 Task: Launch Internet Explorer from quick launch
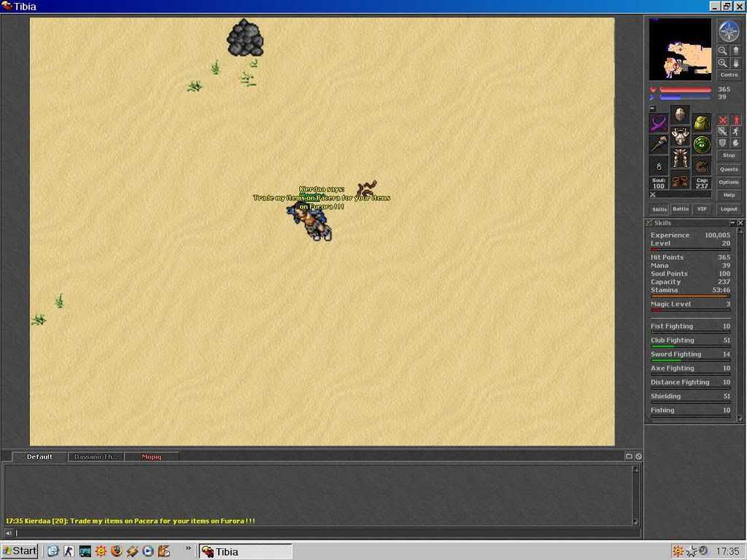(53, 551)
